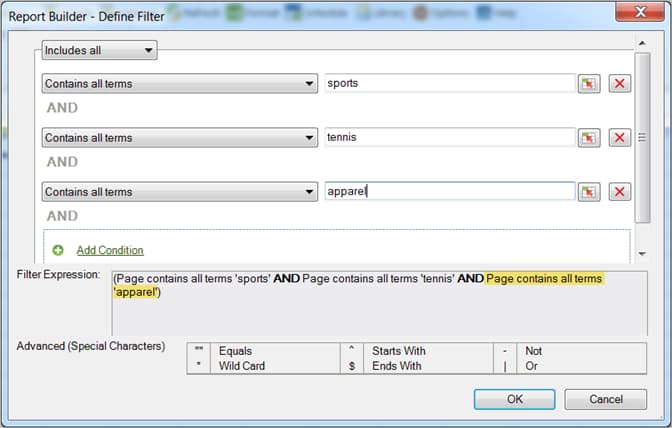Click cell-picker icon beside the tennis field
Viewport: 672px width, 428px height.
(589, 138)
